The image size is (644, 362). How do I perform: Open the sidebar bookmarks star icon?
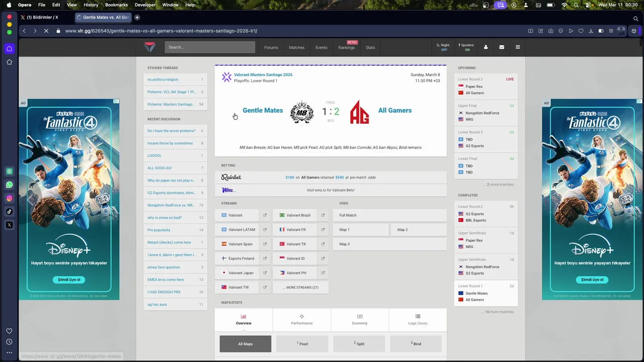[x=9, y=62]
